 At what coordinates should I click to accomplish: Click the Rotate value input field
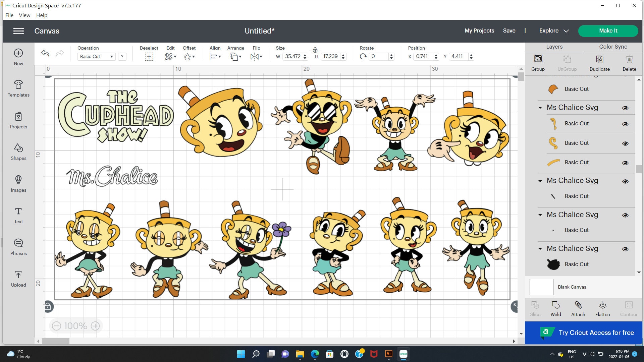[x=378, y=57]
